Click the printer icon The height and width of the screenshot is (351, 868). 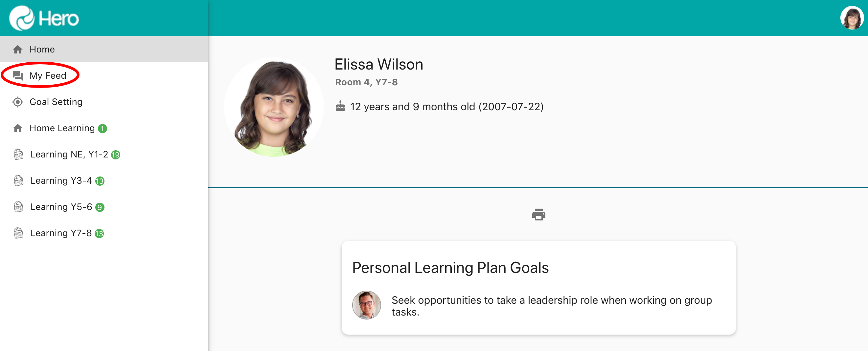(538, 214)
